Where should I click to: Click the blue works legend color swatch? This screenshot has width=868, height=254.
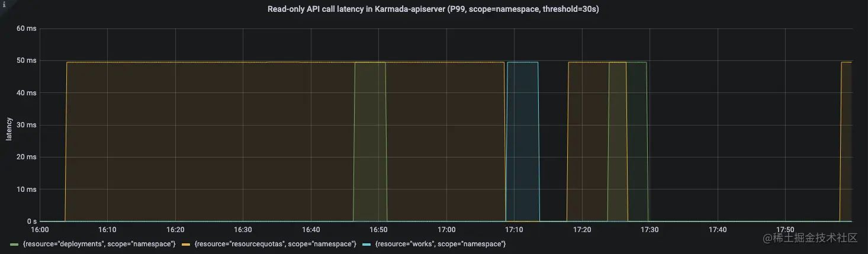click(x=367, y=244)
